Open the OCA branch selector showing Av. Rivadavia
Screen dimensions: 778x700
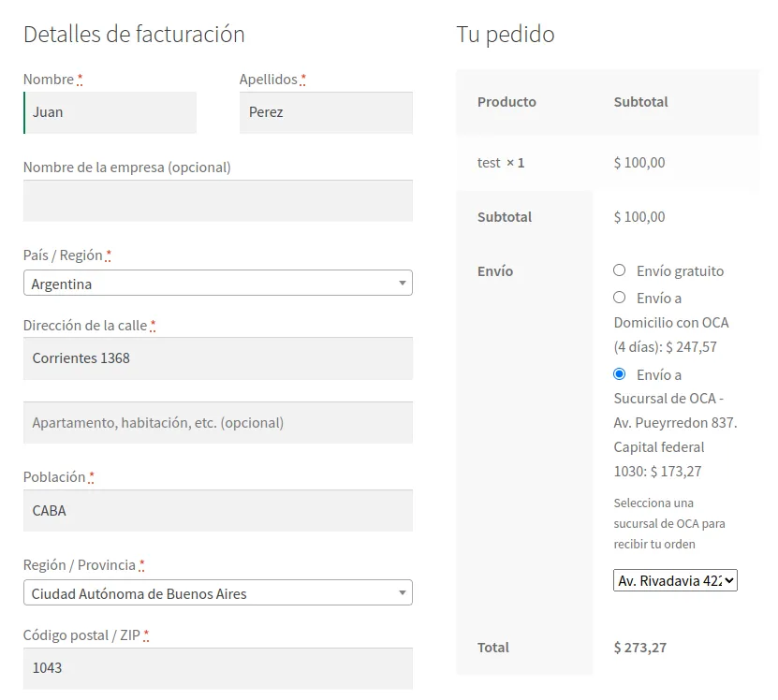pos(675,579)
